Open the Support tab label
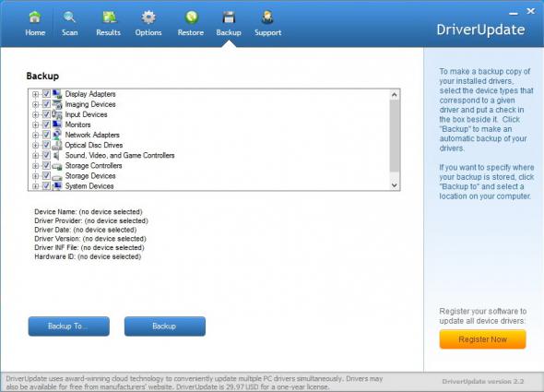Screen dimensions: 544x392 coord(267,32)
